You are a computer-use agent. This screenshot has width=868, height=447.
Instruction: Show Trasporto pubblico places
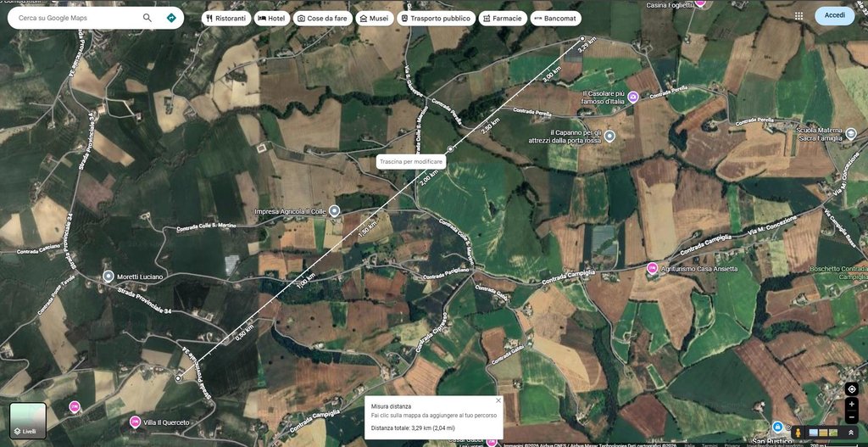437,19
